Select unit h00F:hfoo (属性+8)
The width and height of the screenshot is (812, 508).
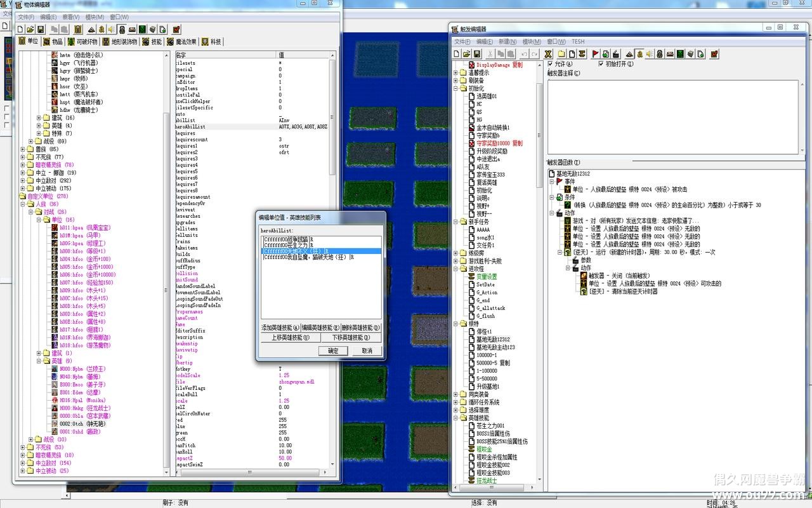click(78, 321)
